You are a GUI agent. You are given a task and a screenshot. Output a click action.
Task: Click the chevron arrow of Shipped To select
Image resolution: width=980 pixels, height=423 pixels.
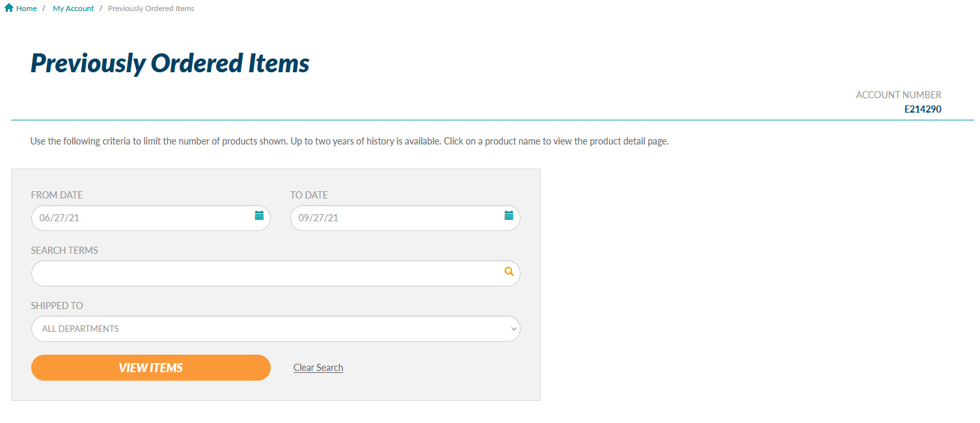[x=513, y=329]
